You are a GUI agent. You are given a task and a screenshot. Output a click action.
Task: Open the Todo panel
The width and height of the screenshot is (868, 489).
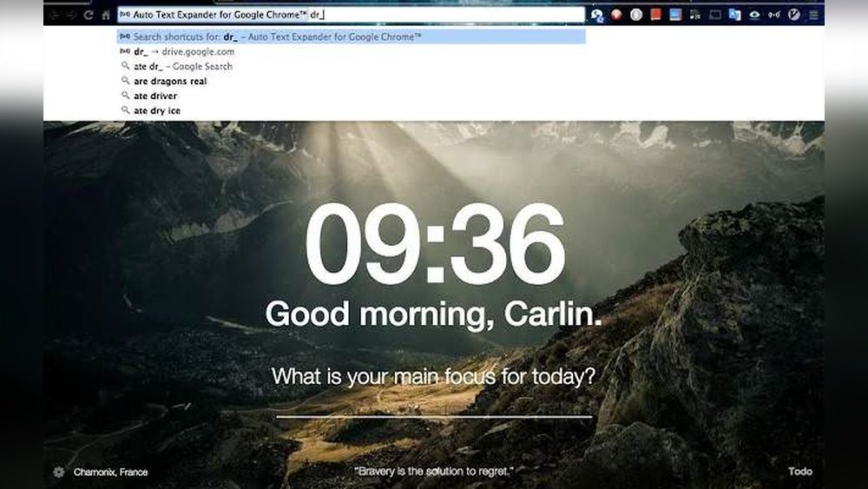point(800,472)
